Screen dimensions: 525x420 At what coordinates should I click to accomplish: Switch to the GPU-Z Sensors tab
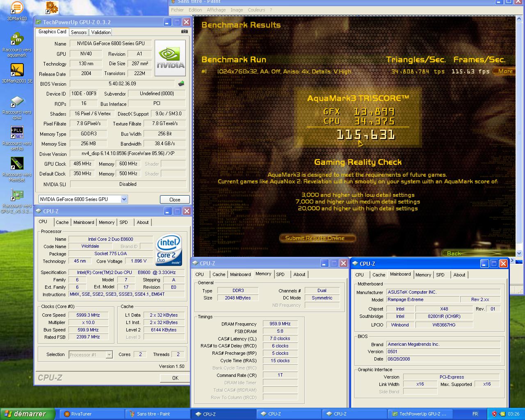[x=79, y=32]
